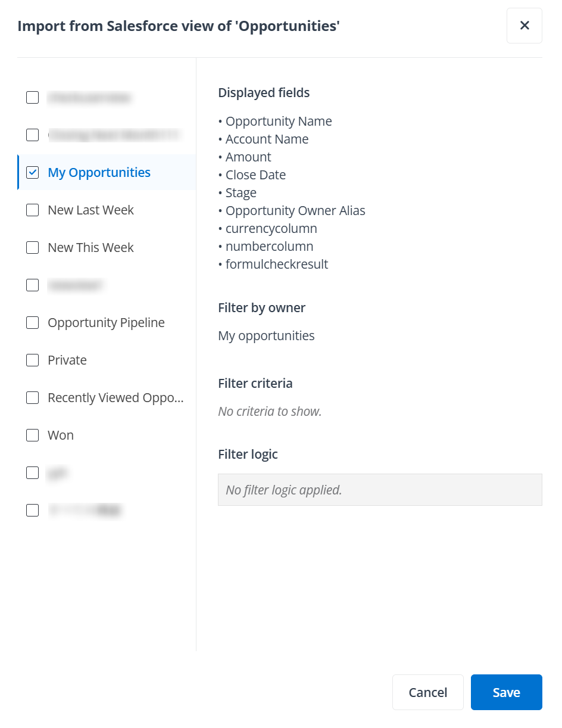Viewport: 562px width, 728px height.
Task: Check the Private view checkbox
Action: point(32,360)
